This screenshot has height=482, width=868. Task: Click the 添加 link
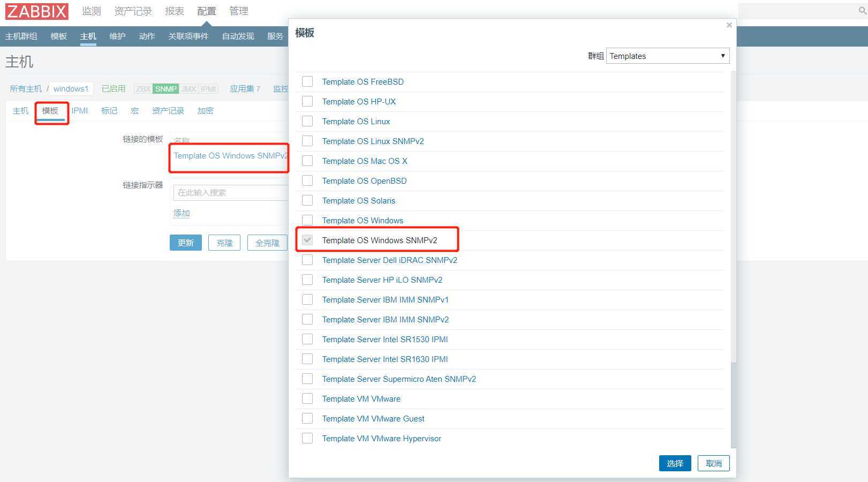(182, 213)
